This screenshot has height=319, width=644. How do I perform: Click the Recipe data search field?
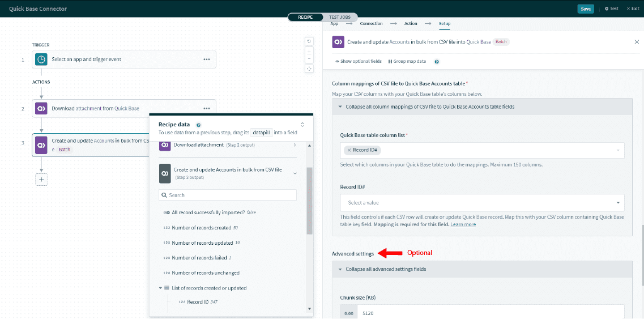click(228, 195)
